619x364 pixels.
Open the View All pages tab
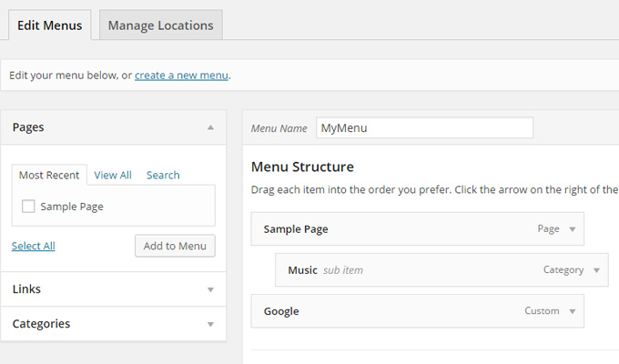pos(113,175)
